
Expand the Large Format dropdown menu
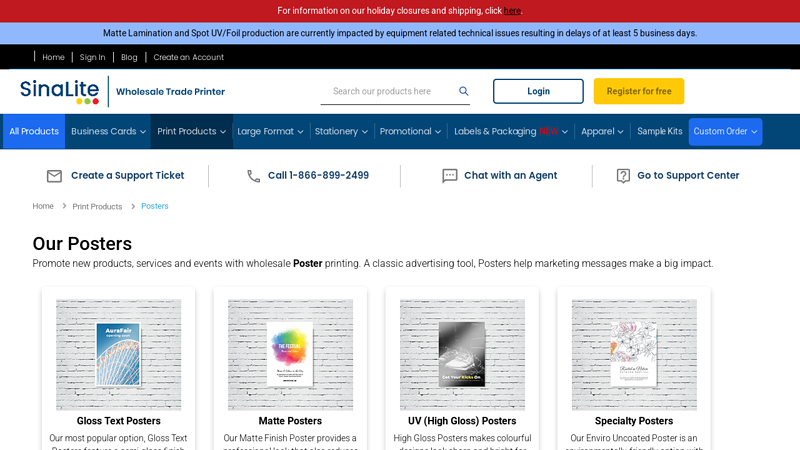point(270,132)
